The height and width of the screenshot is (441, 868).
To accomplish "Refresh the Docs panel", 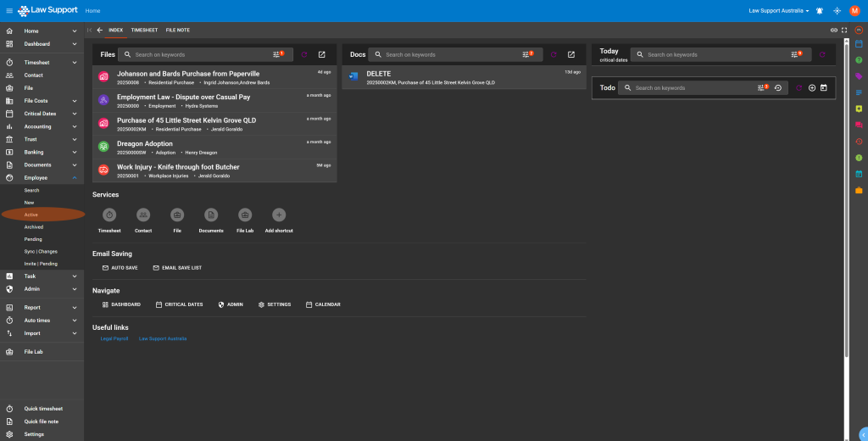I will click(x=553, y=54).
